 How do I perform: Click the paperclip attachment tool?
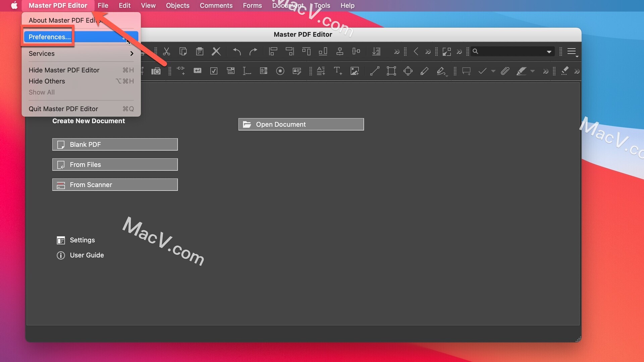pos(505,71)
